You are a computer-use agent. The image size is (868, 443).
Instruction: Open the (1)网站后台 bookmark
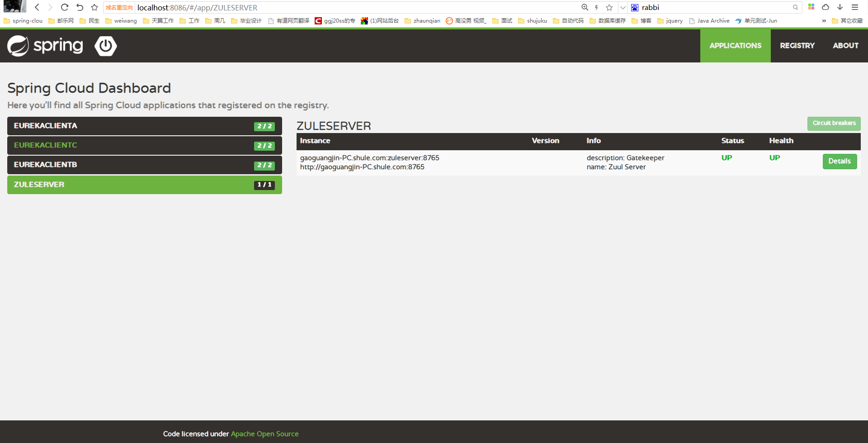coord(380,21)
